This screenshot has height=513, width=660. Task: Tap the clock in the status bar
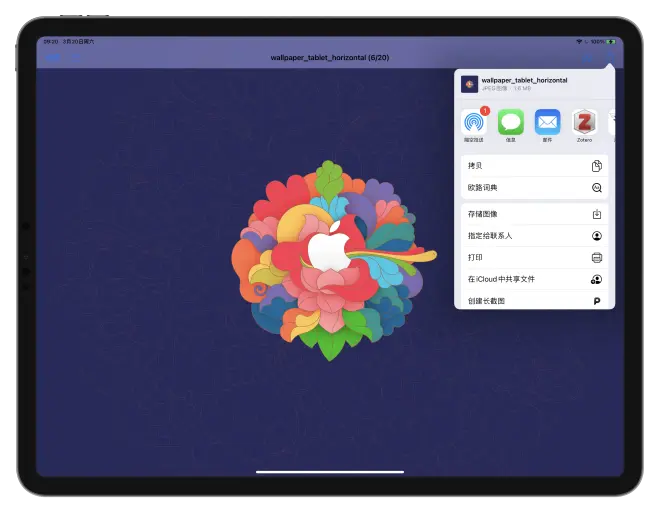click(x=51, y=42)
